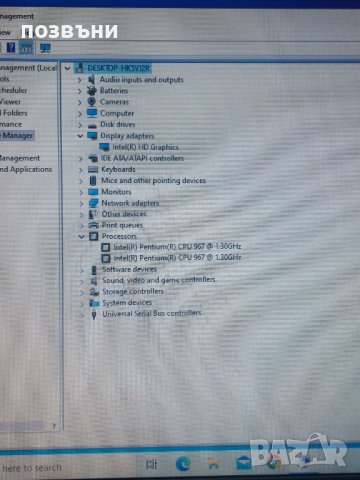Screen dimensions: 360x480
Task: Click the Display adapters icon
Action: [92, 136]
